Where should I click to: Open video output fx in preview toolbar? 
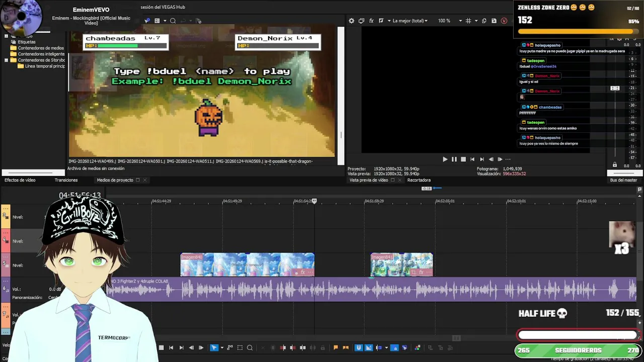tap(371, 21)
